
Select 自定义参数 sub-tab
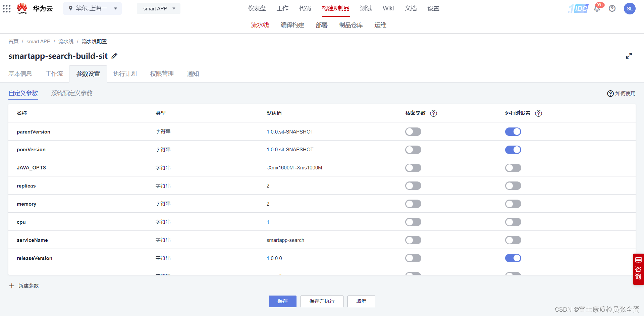(23, 93)
